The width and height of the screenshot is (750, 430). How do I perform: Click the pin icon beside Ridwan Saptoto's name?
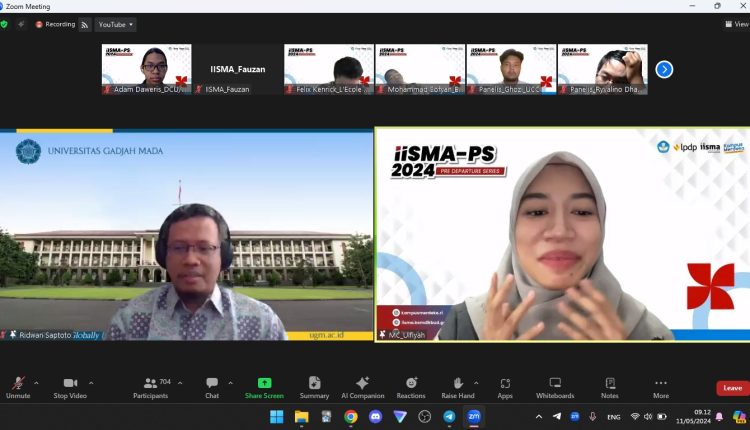click(13, 335)
